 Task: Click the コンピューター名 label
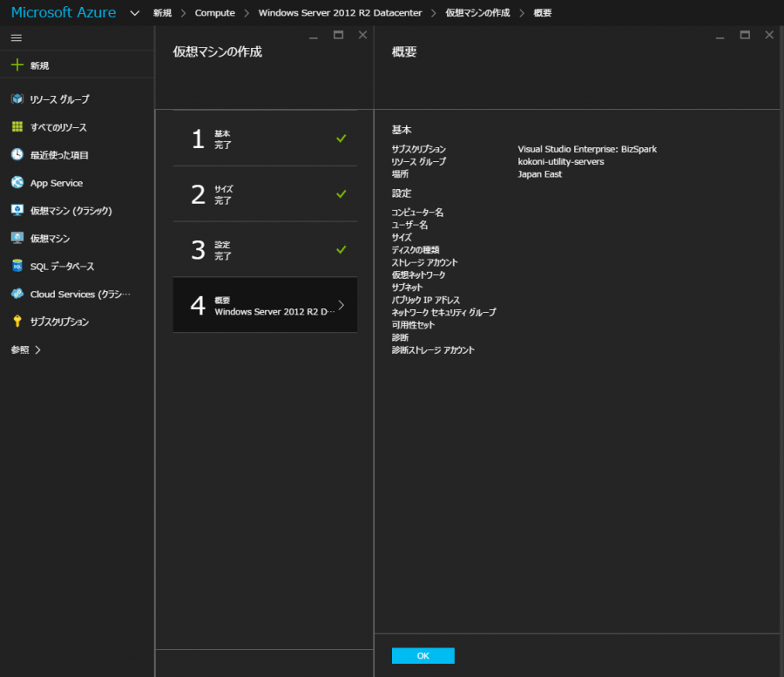pos(417,213)
